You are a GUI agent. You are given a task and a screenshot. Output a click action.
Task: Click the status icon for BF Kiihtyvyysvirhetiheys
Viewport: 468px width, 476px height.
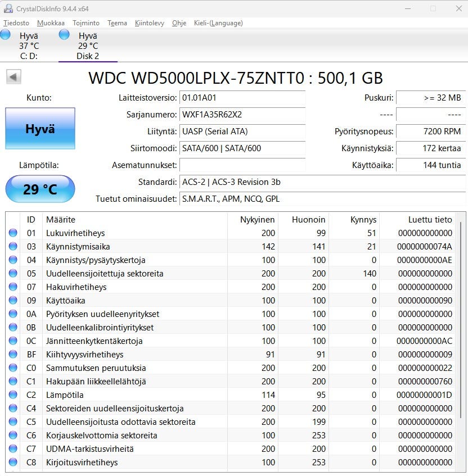13,354
